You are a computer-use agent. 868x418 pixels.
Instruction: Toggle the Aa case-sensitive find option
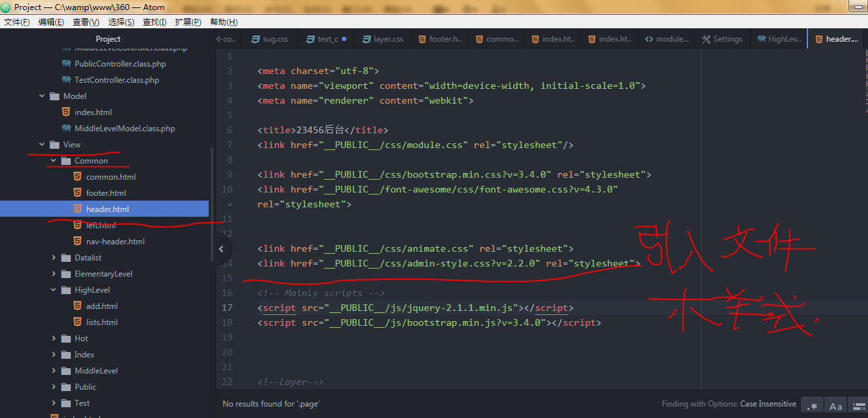point(836,406)
